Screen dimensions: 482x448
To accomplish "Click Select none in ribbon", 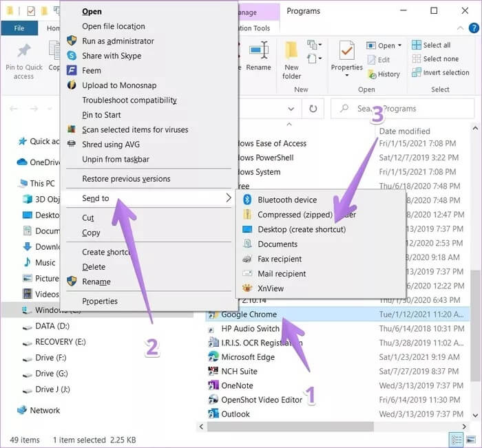I will pos(435,58).
